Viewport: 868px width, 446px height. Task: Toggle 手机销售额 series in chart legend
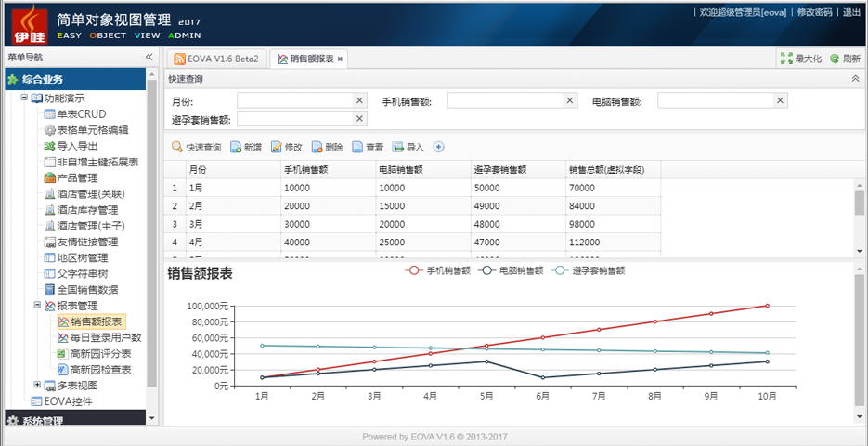(x=441, y=270)
